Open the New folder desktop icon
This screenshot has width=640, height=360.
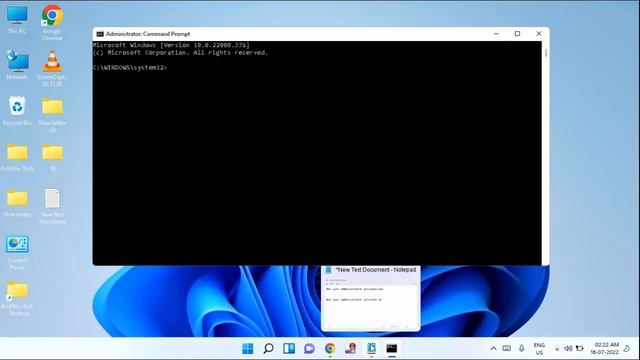pyautogui.click(x=17, y=203)
